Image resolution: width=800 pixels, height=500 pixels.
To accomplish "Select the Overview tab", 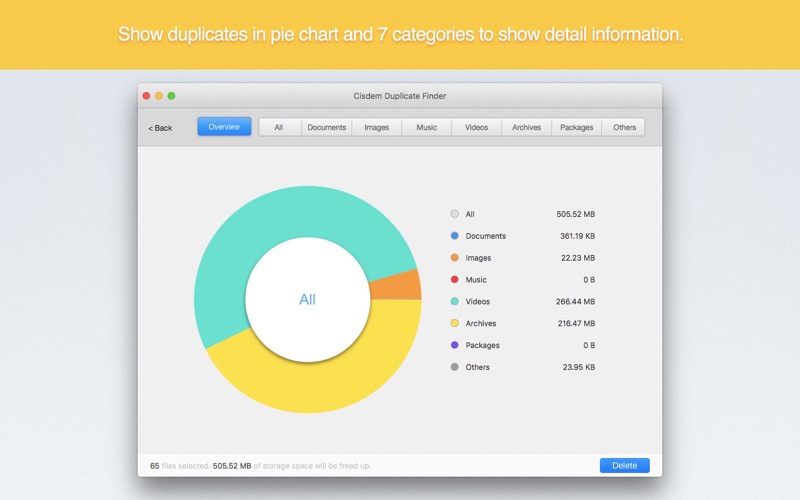I will (x=224, y=127).
